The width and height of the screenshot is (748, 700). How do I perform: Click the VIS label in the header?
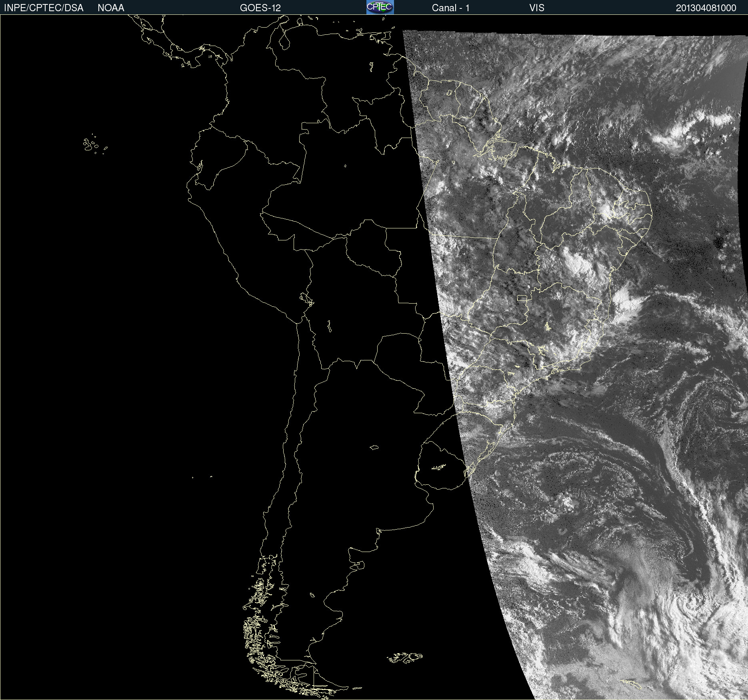coord(536,8)
